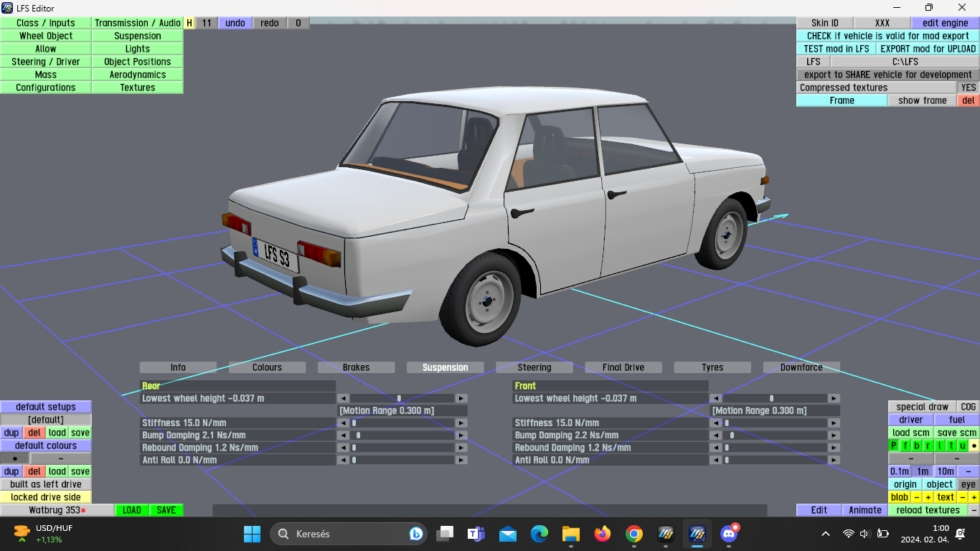The image size is (980, 551).
Task: Click the Rear Lowest wheel height slider
Action: [402, 398]
